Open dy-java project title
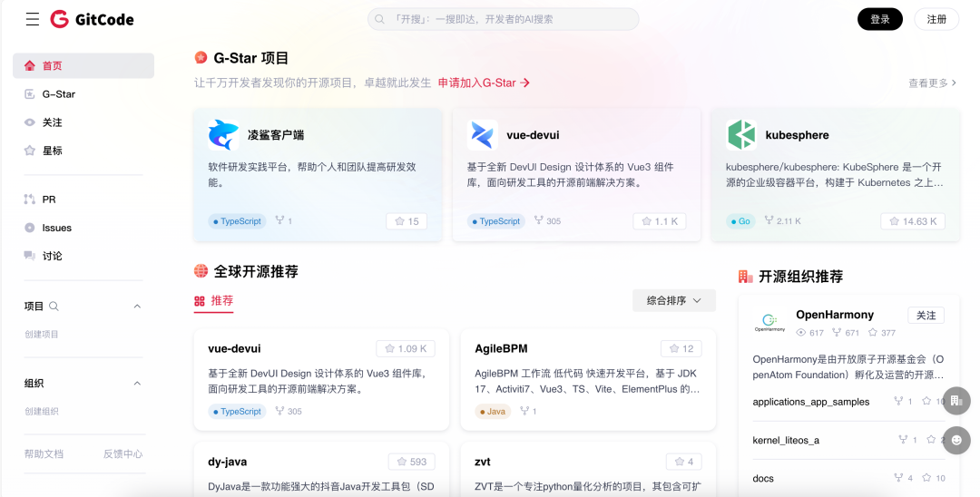 click(x=228, y=462)
